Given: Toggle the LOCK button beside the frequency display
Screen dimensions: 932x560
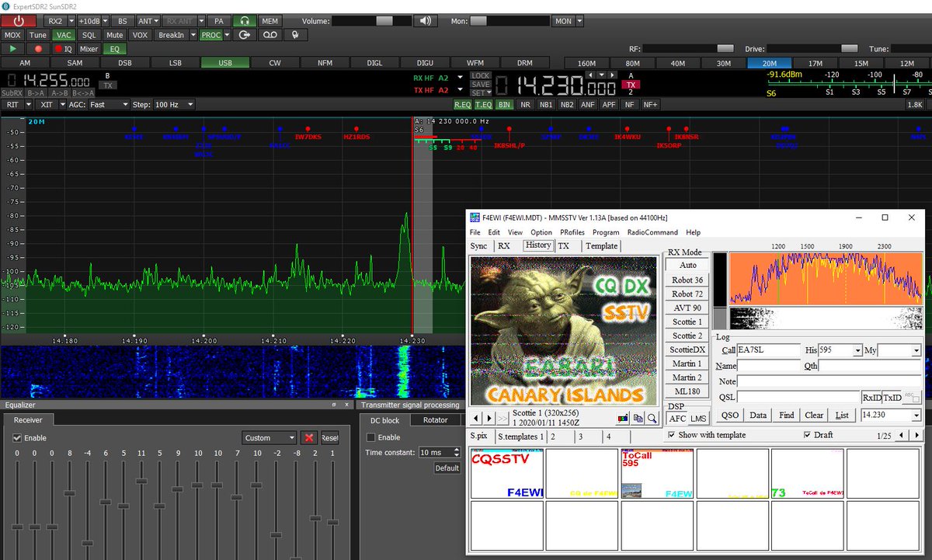Looking at the screenshot, I should (x=480, y=76).
